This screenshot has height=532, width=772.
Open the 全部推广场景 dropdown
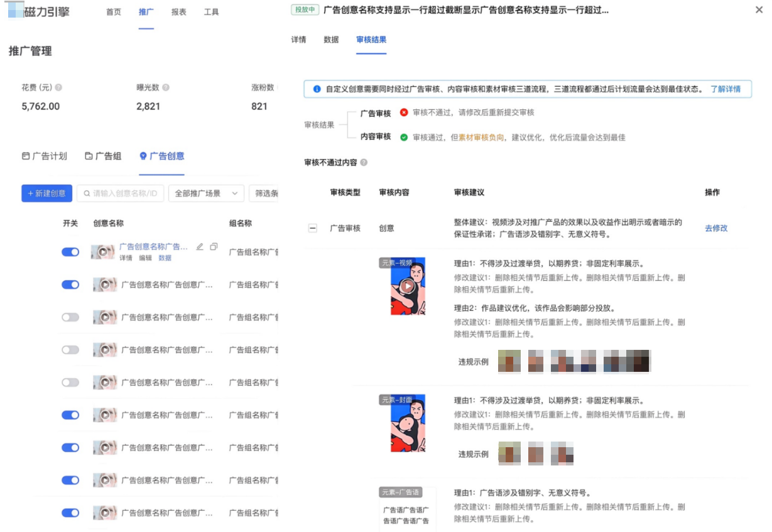[206, 193]
